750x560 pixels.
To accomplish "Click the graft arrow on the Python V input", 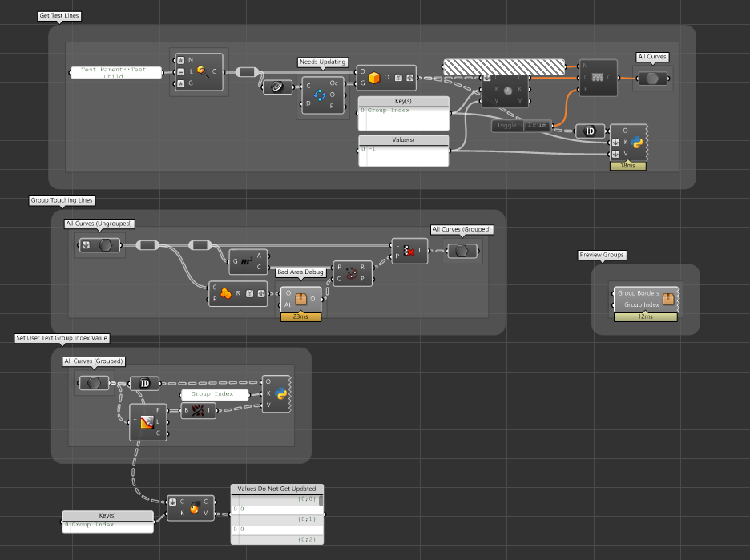I will tap(616, 154).
